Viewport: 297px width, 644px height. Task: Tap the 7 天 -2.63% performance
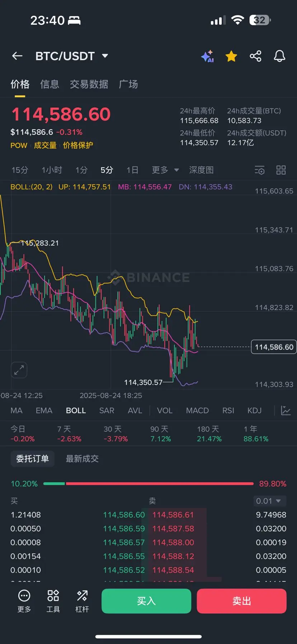pyautogui.click(x=69, y=434)
